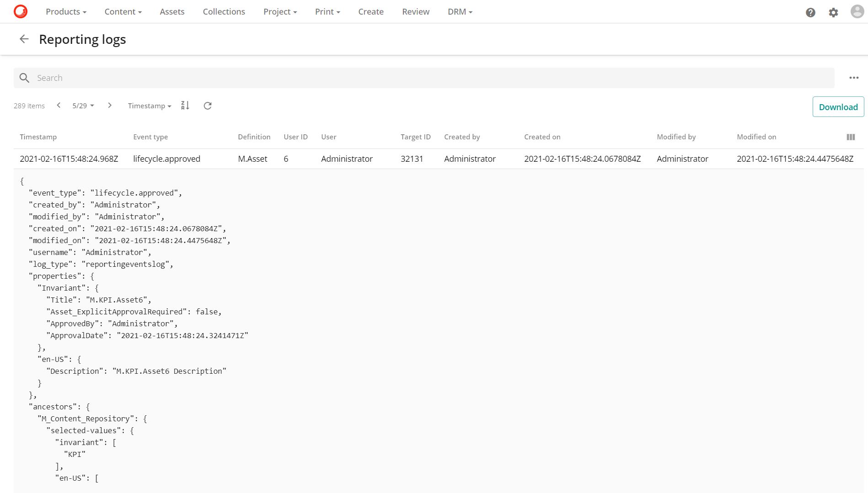Toggle the sort direction icon
Screen dimensions: 868x493
[185, 106]
